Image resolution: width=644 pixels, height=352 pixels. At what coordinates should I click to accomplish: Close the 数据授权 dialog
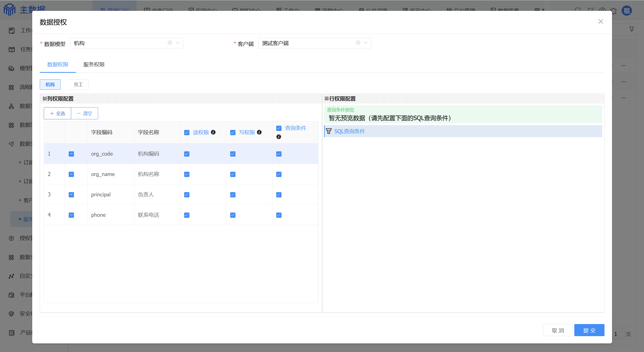click(x=601, y=22)
